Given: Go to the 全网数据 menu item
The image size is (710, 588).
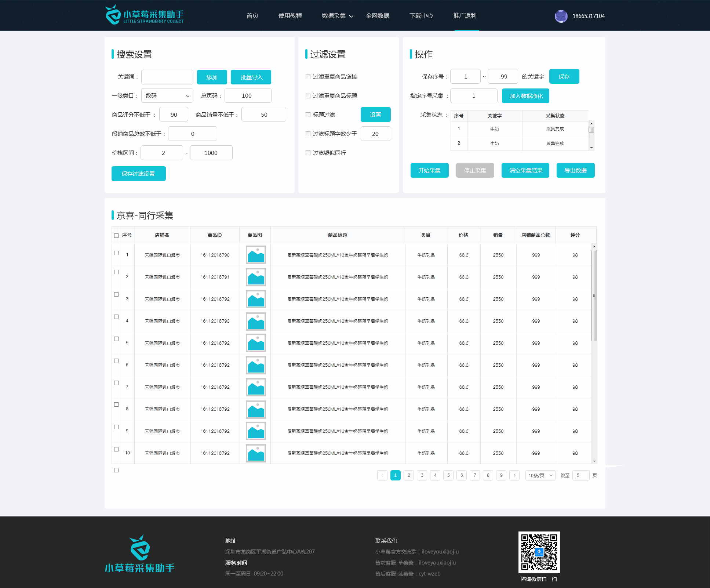Looking at the screenshot, I should click(377, 16).
